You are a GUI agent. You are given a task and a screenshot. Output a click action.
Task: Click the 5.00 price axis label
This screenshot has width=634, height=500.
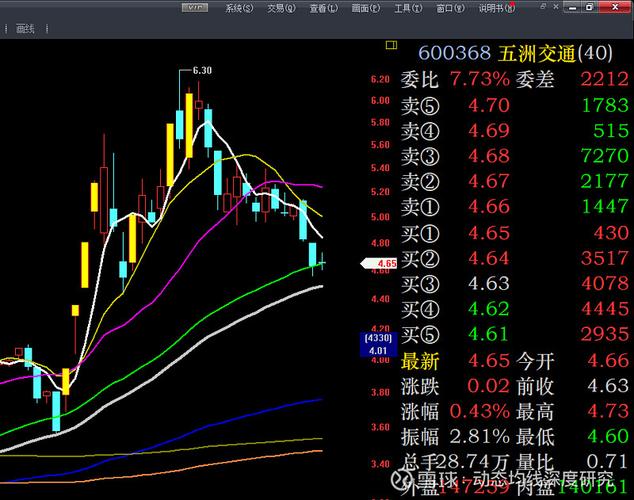(380, 217)
